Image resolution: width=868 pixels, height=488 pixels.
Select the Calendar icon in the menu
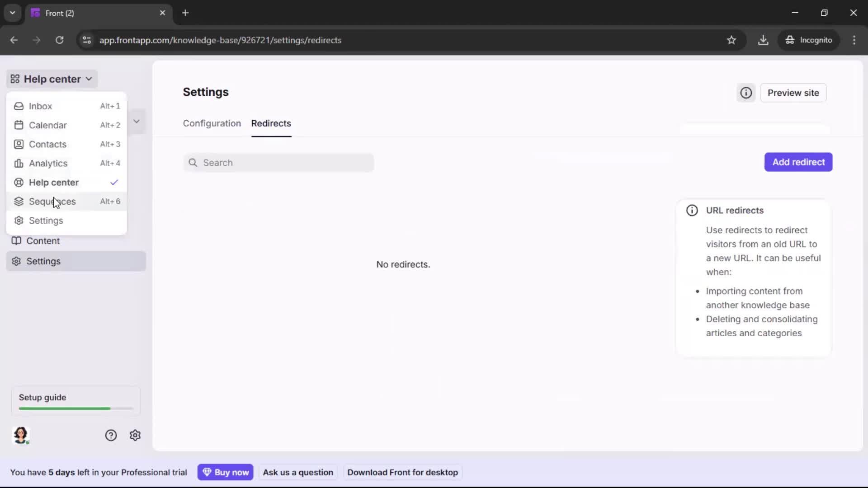(x=19, y=125)
